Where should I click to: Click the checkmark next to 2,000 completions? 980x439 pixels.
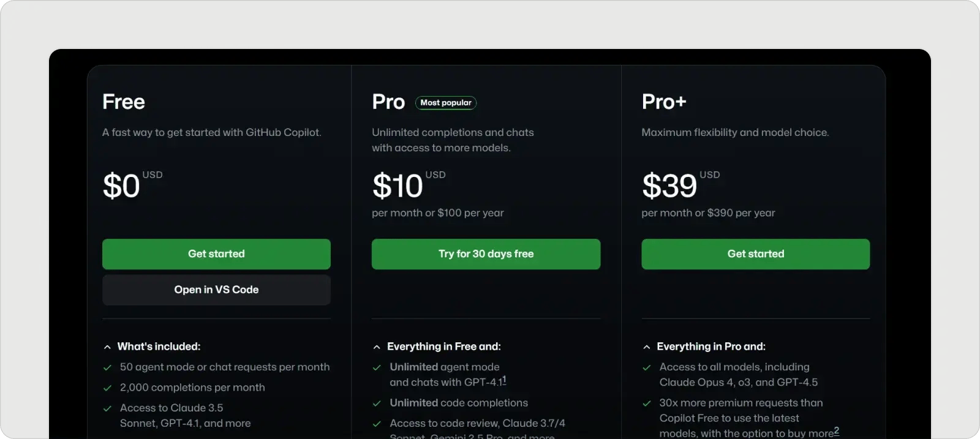coord(107,387)
